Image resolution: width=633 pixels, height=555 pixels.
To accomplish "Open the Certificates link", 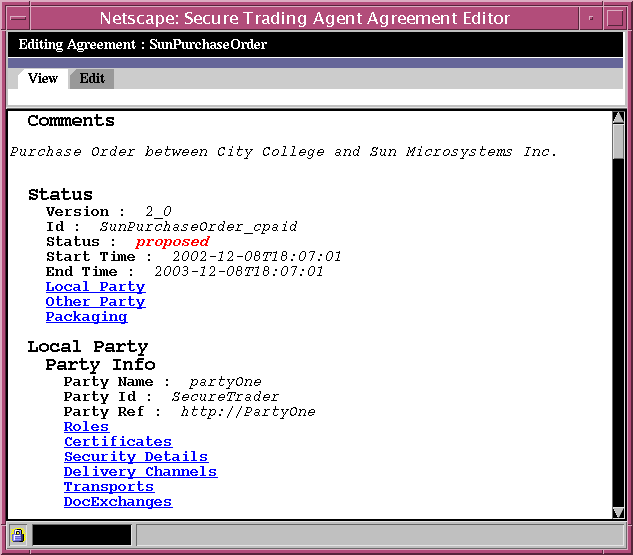I will pyautogui.click(x=118, y=442).
